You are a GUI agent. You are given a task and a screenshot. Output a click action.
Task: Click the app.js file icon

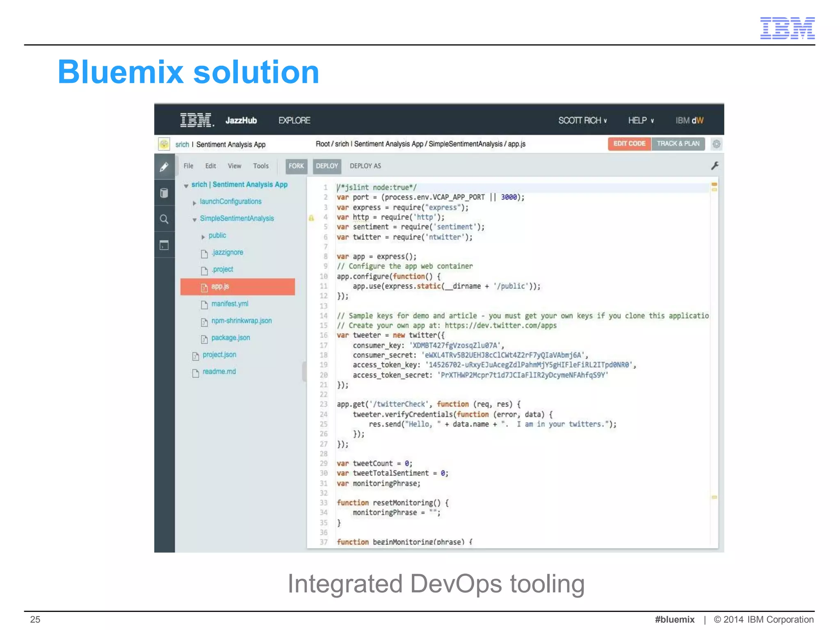click(204, 288)
